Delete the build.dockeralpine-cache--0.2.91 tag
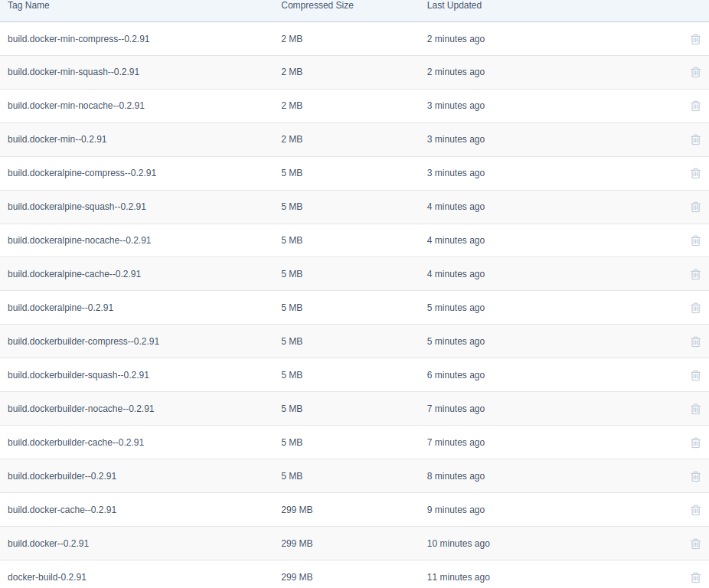This screenshot has height=588, width=709. [x=695, y=274]
